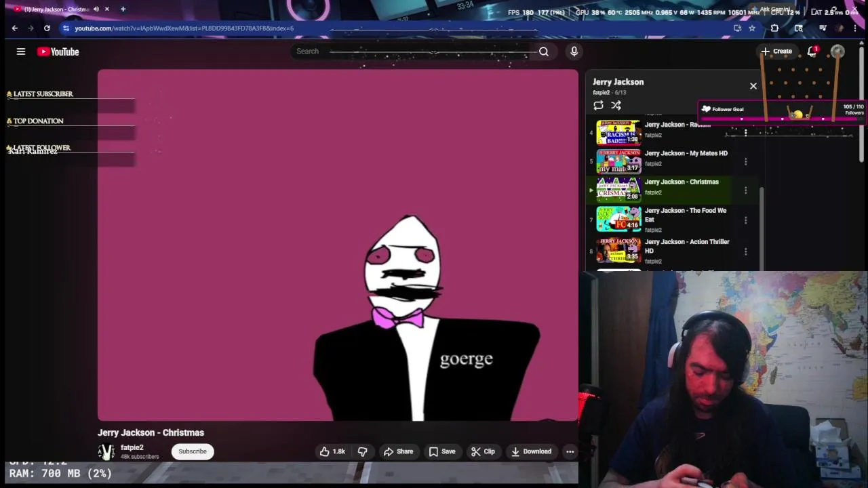Share the video
The image size is (868, 488).
tap(398, 451)
